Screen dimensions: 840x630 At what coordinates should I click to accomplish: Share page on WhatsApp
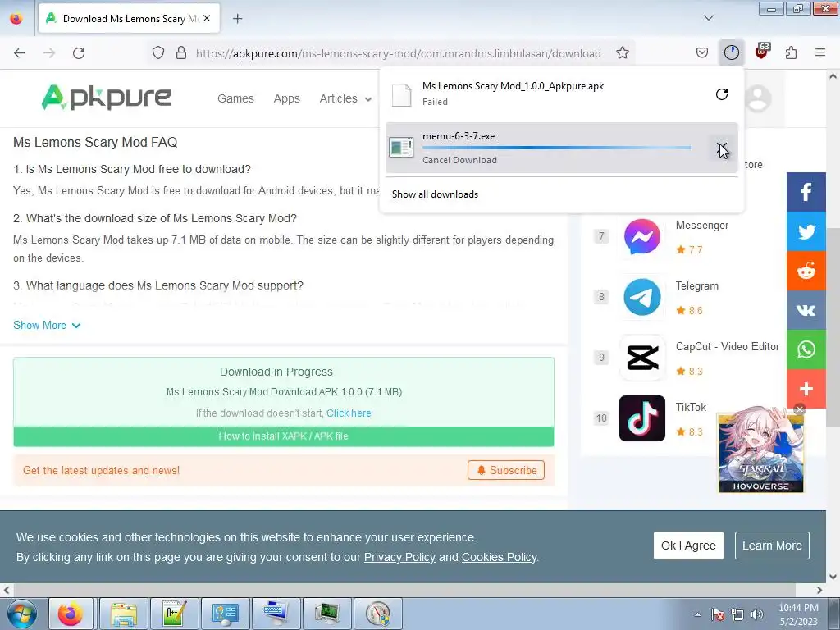(806, 349)
